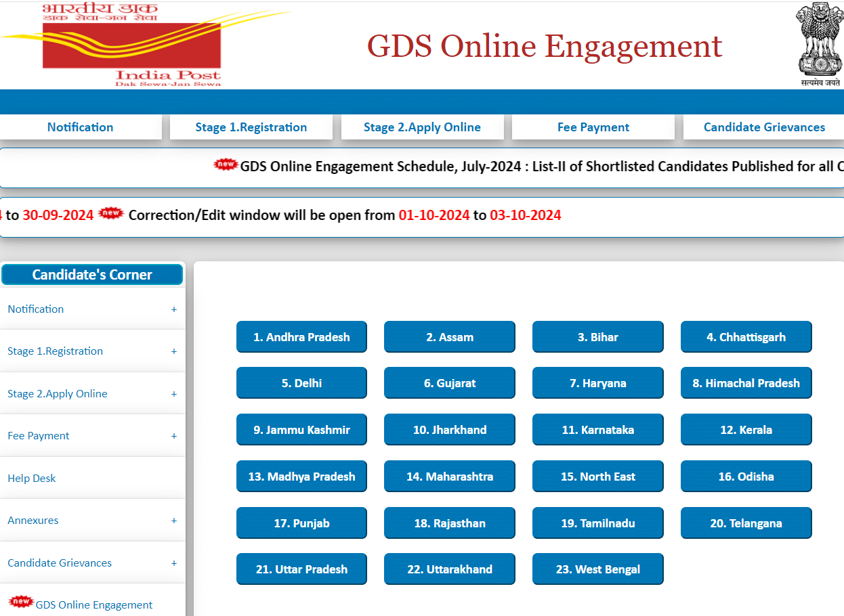This screenshot has width=844, height=616.
Task: Select 4. Chhattisgarh button
Action: tap(746, 337)
